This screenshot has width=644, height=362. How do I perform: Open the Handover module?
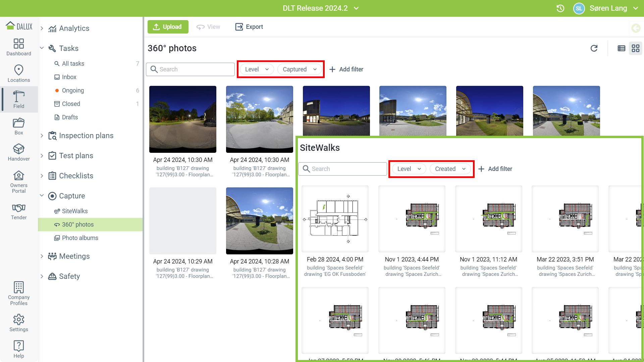click(19, 153)
